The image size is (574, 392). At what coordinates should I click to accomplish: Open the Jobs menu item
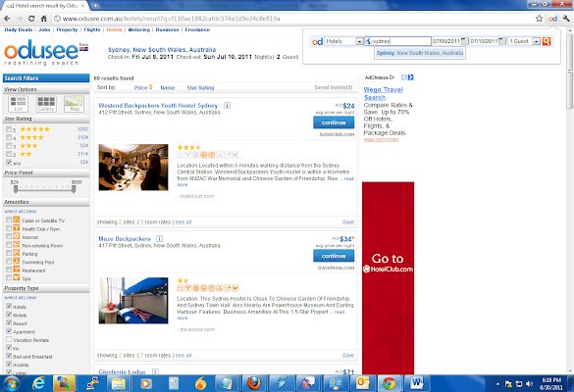coord(44,29)
